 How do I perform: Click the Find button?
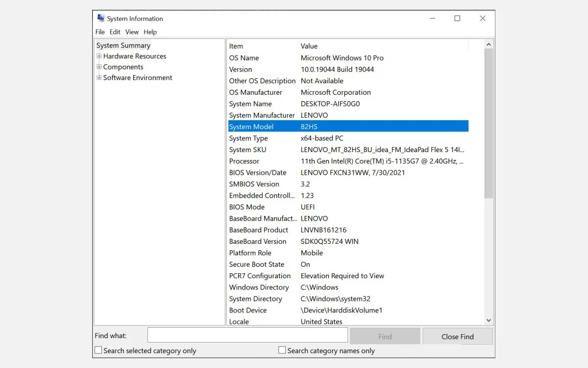385,336
